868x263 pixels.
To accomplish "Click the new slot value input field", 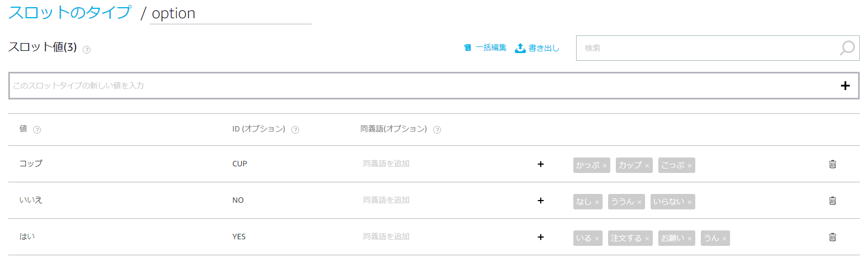I will 419,86.
